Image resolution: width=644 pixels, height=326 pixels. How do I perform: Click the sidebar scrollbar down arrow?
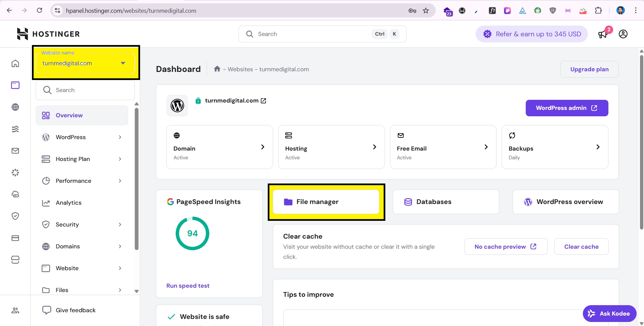pyautogui.click(x=136, y=291)
